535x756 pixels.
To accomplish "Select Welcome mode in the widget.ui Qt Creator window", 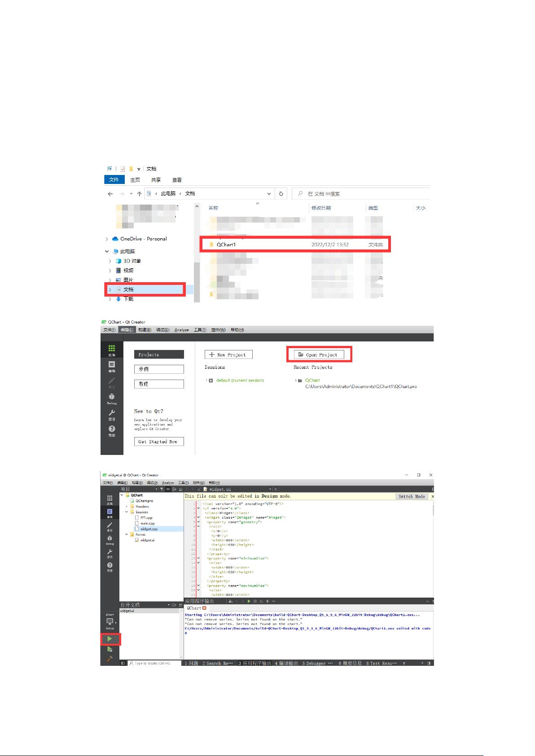I will coord(110,500).
